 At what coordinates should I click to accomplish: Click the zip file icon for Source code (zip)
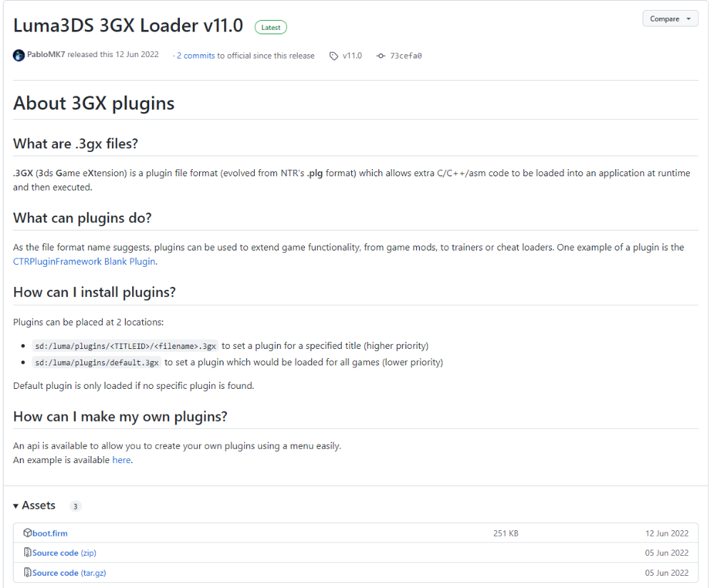27,552
